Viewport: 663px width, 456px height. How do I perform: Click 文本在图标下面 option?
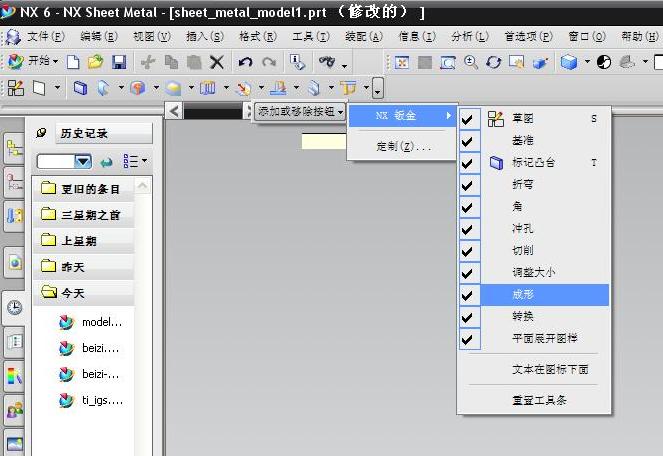coord(550,370)
